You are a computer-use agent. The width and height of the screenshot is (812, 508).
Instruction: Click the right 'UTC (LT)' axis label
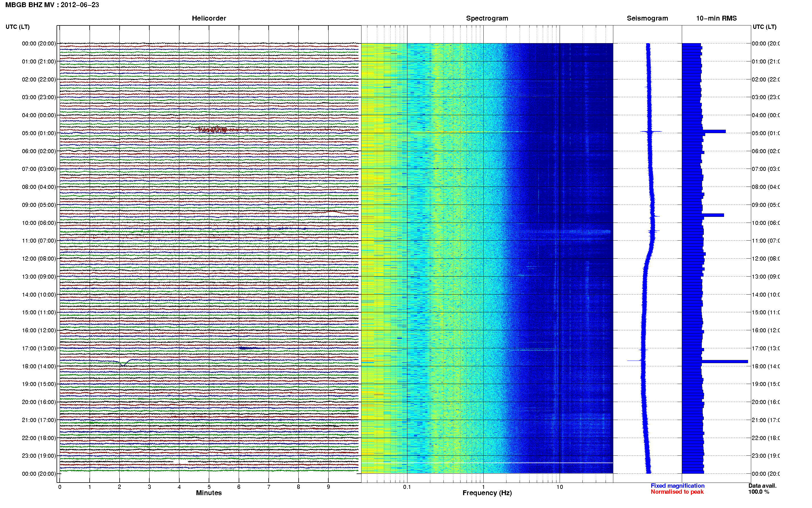(764, 27)
